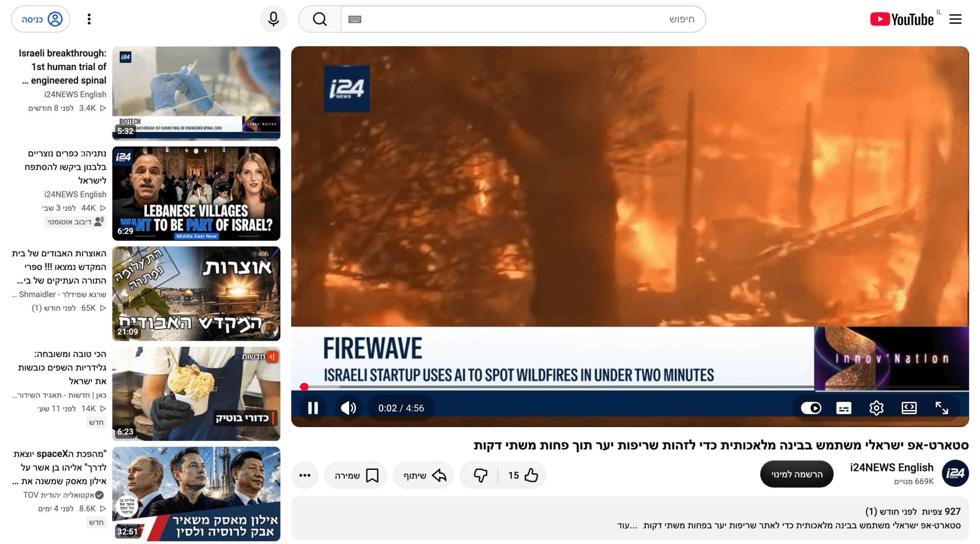Pause the playing video

coord(313,408)
